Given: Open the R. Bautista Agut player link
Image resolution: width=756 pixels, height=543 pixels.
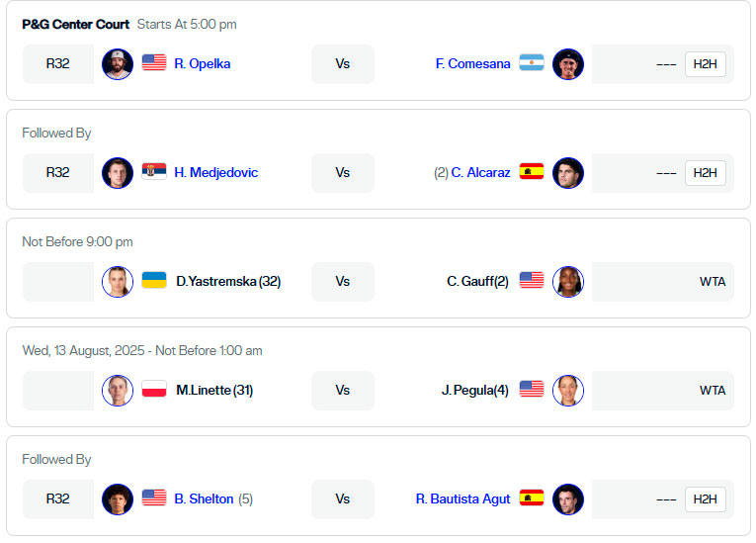Looking at the screenshot, I should (x=462, y=498).
